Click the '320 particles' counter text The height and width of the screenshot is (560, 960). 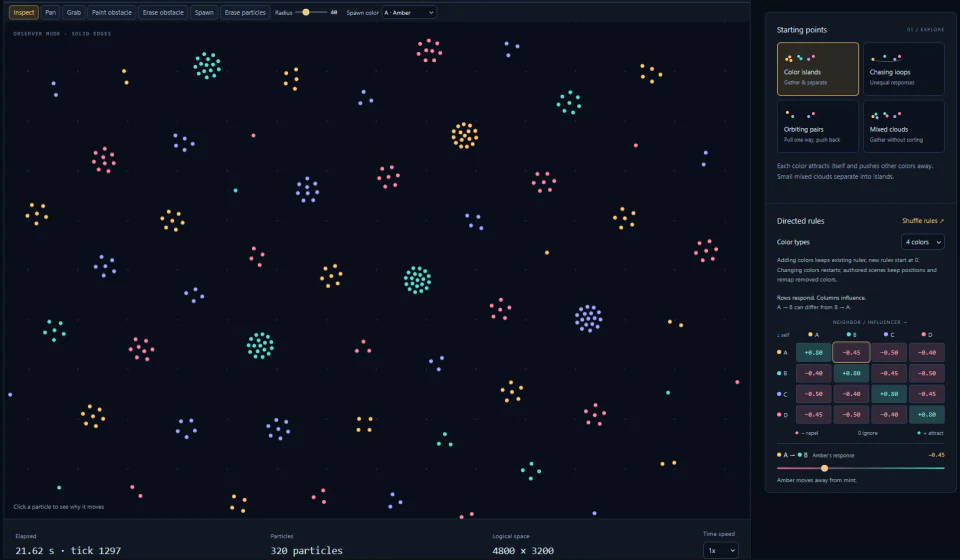306,550
